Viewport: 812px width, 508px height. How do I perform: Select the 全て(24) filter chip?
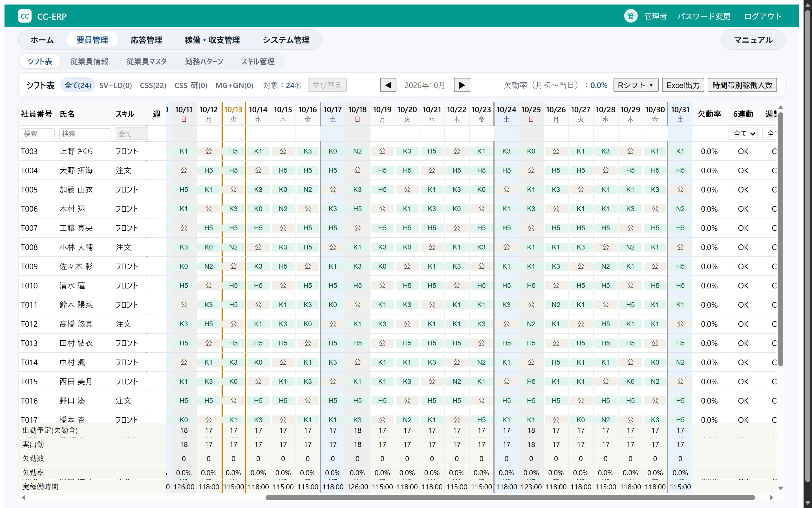pos(78,85)
